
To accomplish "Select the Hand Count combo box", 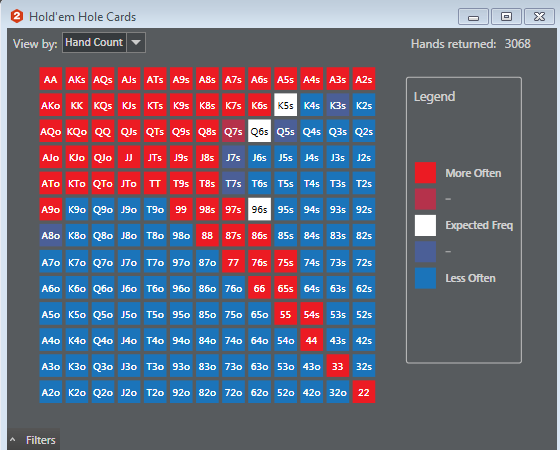I will [x=104, y=42].
